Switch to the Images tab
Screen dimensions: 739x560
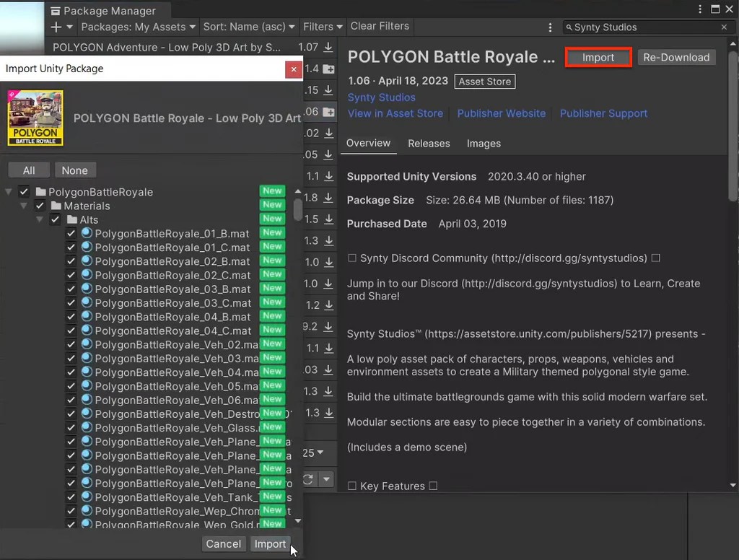click(x=484, y=144)
